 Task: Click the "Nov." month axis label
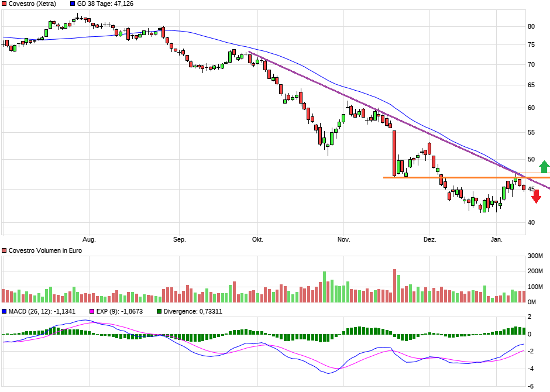344,240
